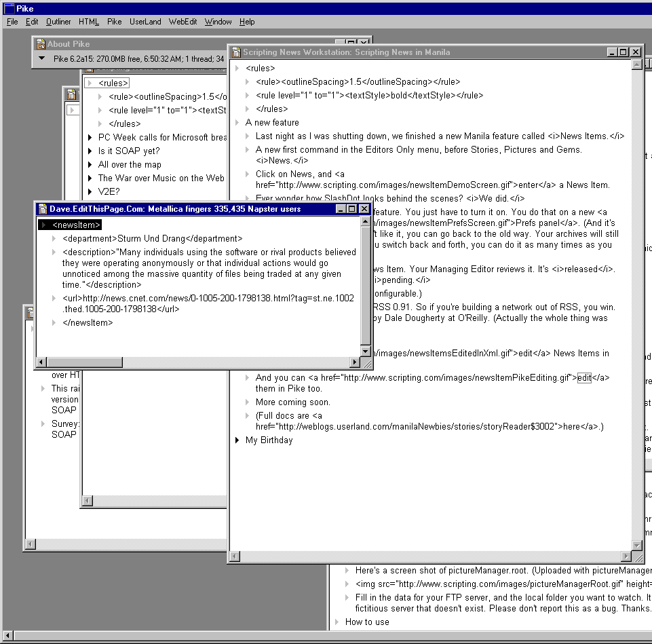652x644 pixels.
Task: Click scroll-left arrow in Dave.EditThisPage.Com window
Action: click(41, 362)
